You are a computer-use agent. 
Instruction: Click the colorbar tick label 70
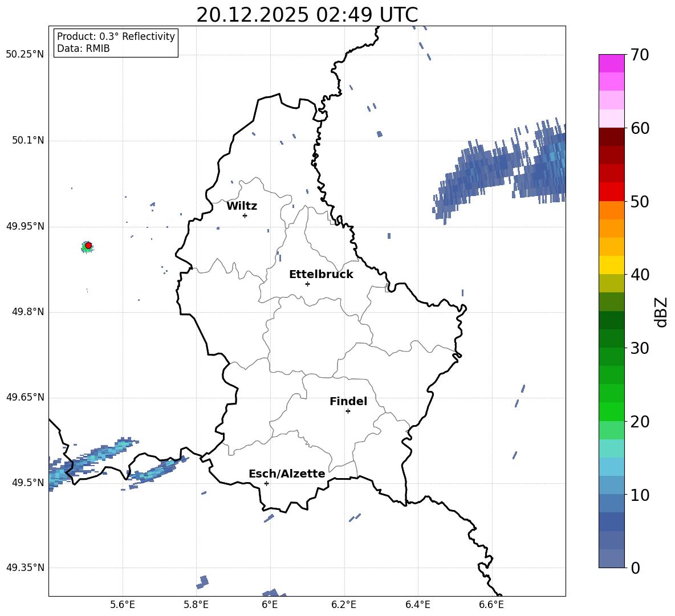(640, 55)
